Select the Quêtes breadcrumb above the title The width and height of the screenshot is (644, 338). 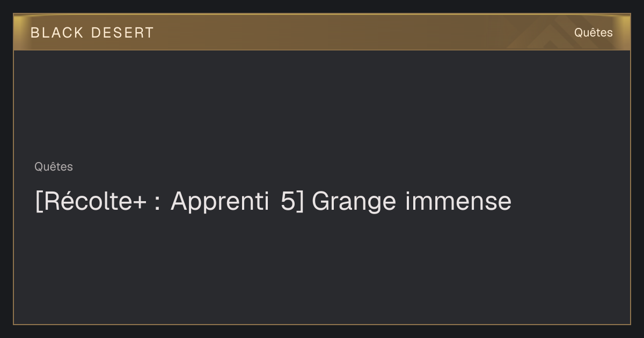click(x=54, y=167)
